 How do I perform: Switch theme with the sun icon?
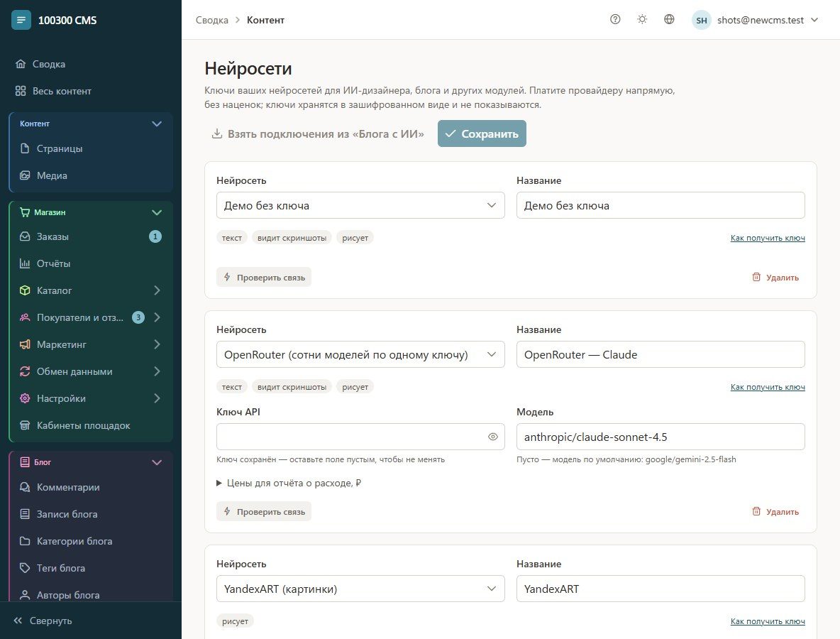(x=642, y=20)
